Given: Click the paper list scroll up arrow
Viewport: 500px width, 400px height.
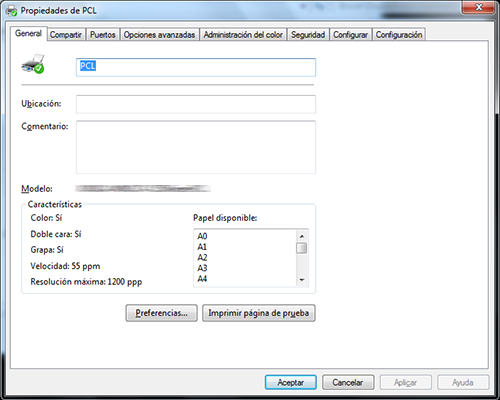Looking at the screenshot, I should click(x=302, y=236).
